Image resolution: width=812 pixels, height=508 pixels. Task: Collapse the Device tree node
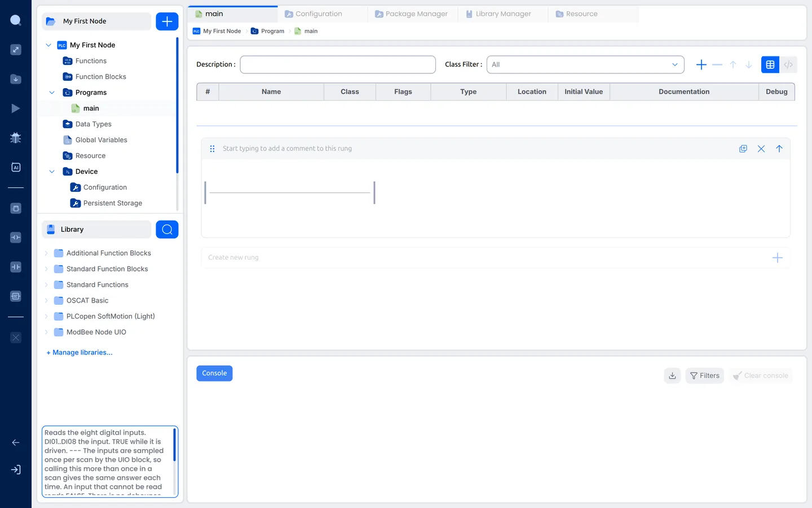(x=52, y=172)
